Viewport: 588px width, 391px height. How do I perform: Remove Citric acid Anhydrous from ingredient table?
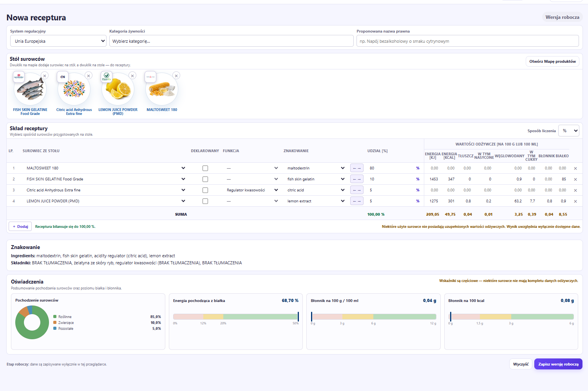click(89, 76)
